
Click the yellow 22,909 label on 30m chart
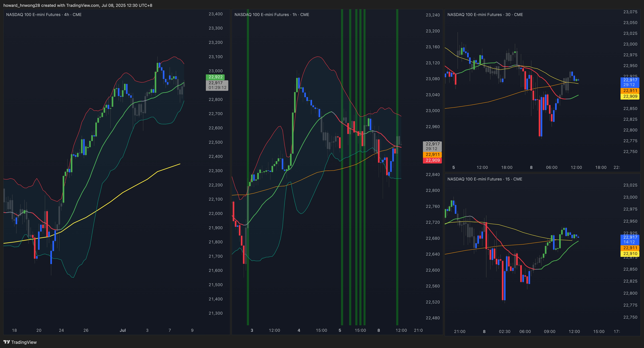pyautogui.click(x=630, y=96)
